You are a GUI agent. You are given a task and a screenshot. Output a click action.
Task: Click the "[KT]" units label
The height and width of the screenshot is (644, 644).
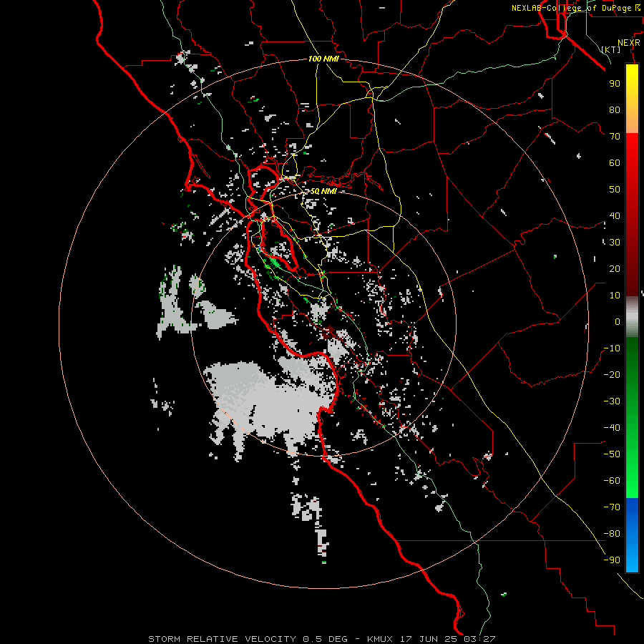pos(611,49)
